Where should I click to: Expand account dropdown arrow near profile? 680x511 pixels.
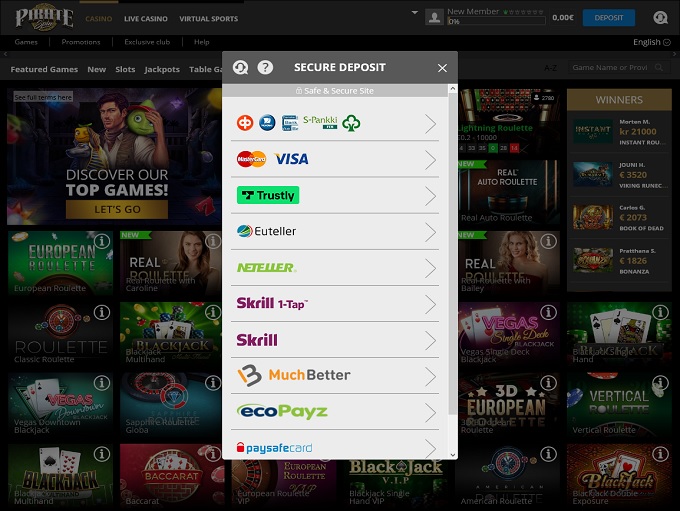tap(414, 14)
